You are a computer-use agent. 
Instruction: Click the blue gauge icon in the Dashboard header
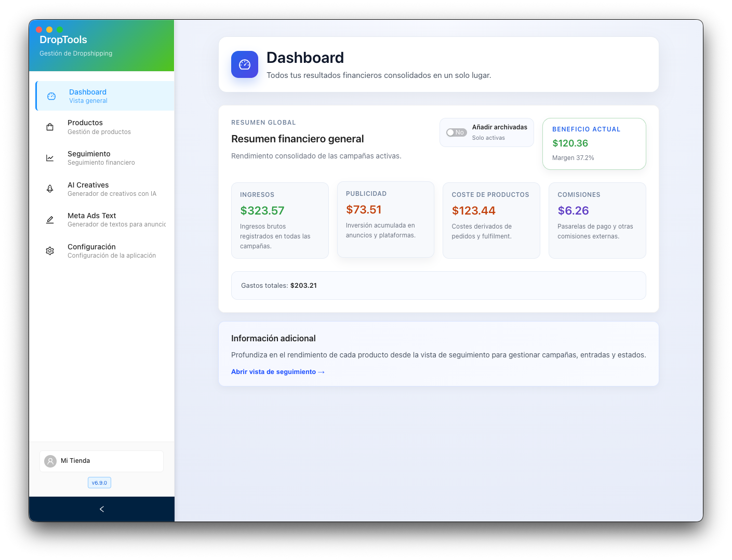point(244,64)
